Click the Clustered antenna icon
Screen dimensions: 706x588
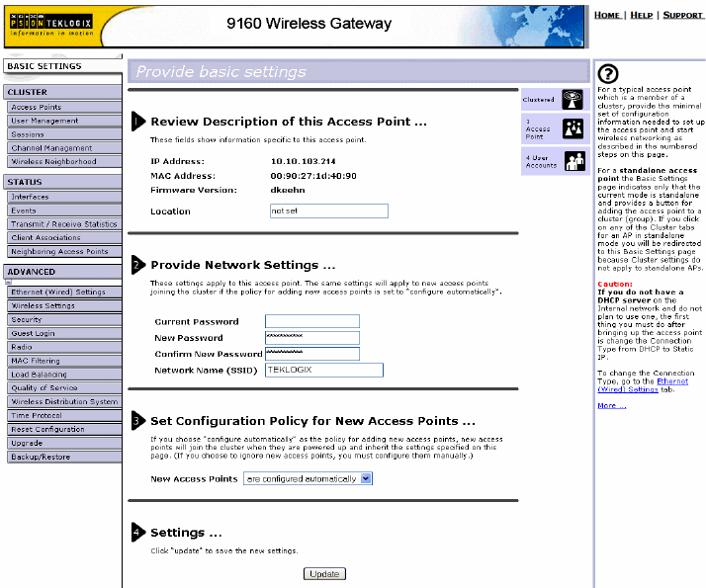[x=573, y=100]
